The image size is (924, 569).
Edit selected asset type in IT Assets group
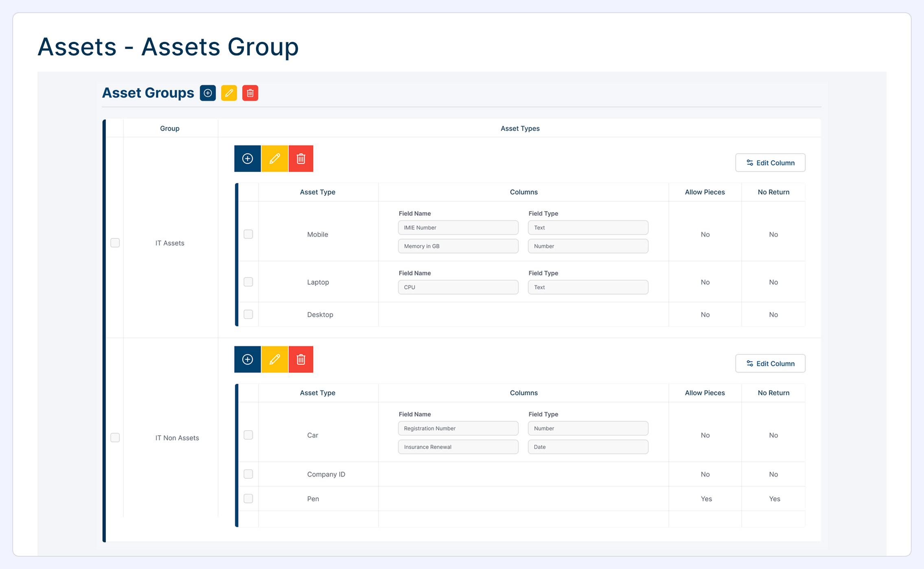275,159
